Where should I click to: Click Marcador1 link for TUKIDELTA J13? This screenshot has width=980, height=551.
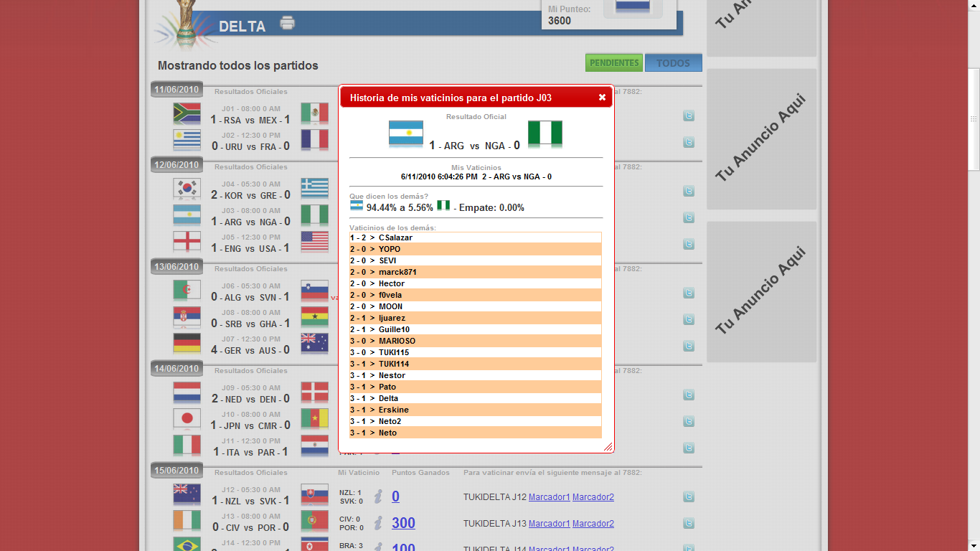click(x=550, y=523)
